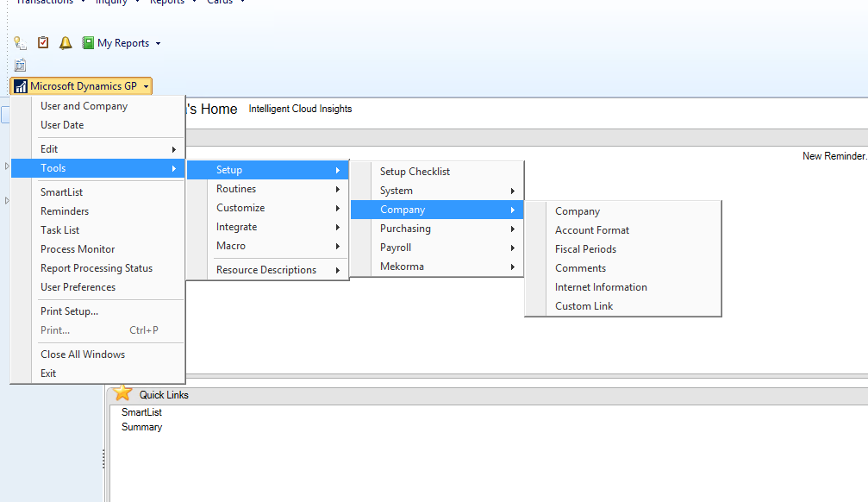Image resolution: width=868 pixels, height=502 pixels.
Task: Expand the Edit submenu
Action: click(x=98, y=149)
